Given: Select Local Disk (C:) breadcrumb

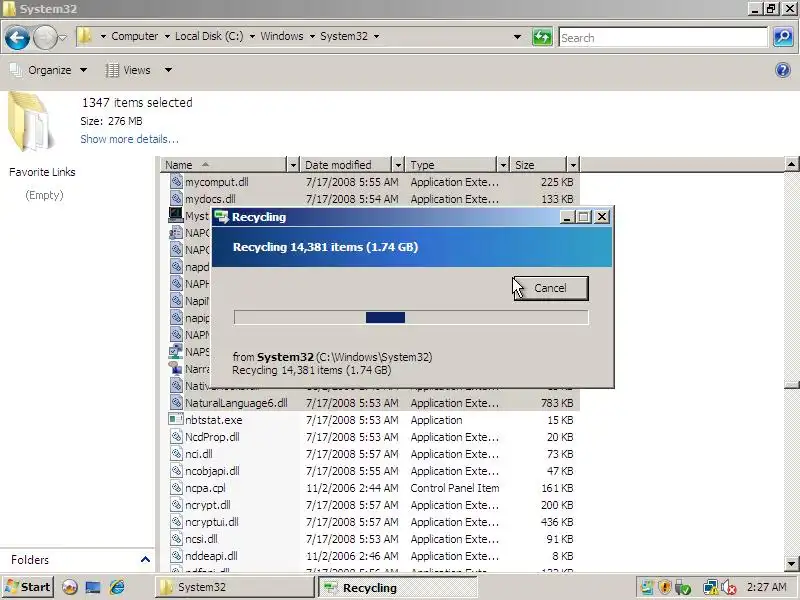Looking at the screenshot, I should click(x=209, y=36).
